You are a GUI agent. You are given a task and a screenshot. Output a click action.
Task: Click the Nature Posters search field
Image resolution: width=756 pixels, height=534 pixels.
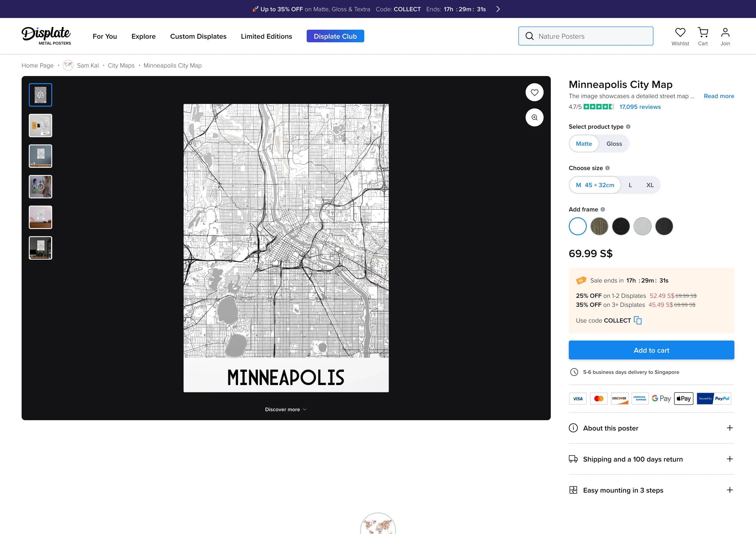click(x=586, y=36)
